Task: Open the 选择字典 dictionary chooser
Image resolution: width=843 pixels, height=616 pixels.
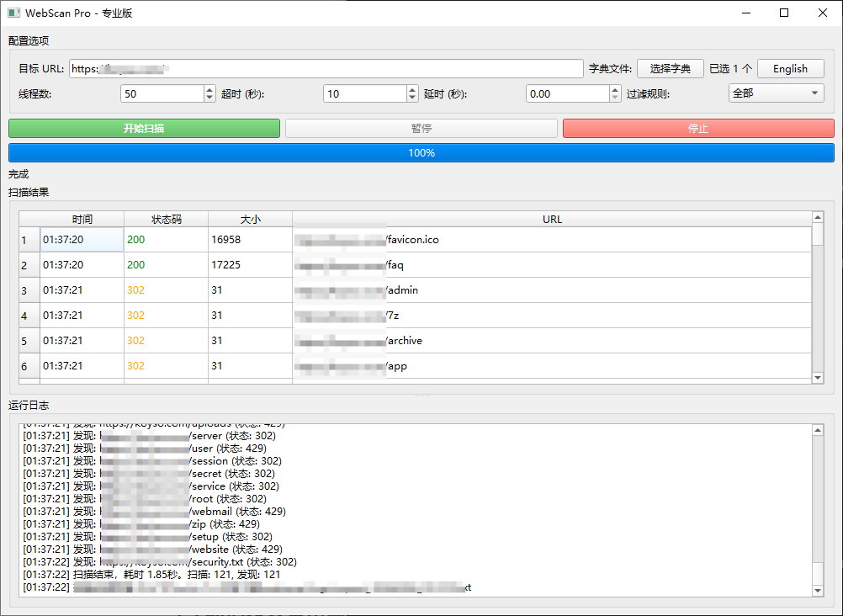Action: [x=670, y=68]
